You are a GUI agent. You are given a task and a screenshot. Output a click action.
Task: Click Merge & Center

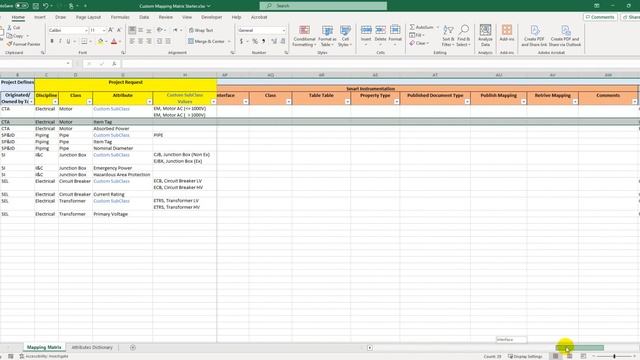pos(207,41)
